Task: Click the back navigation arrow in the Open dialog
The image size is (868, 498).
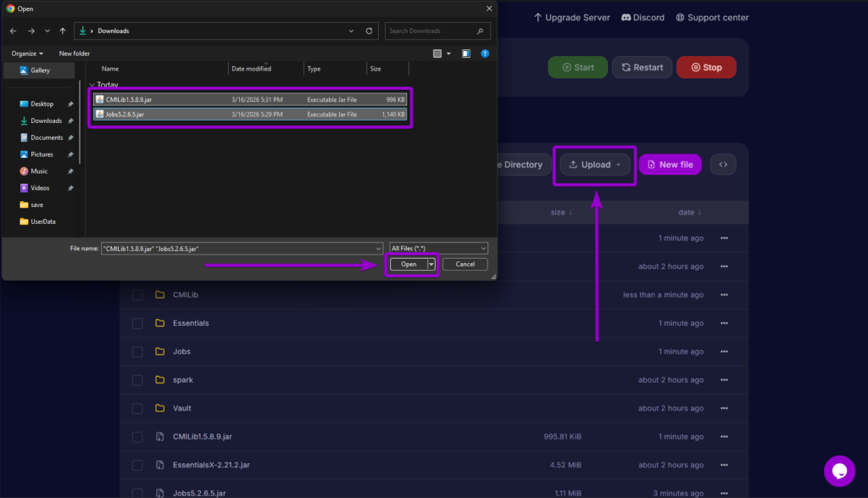Action: tap(14, 31)
